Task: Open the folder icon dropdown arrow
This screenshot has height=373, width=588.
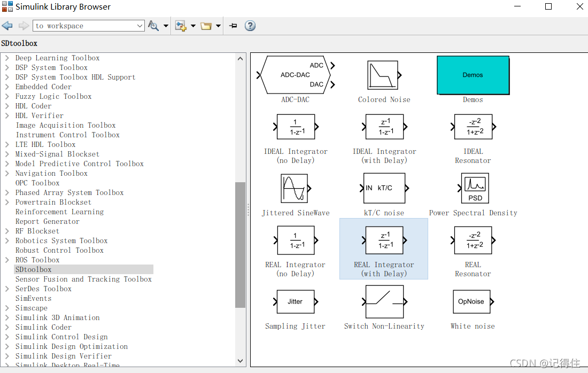Action: pyautogui.click(x=219, y=26)
